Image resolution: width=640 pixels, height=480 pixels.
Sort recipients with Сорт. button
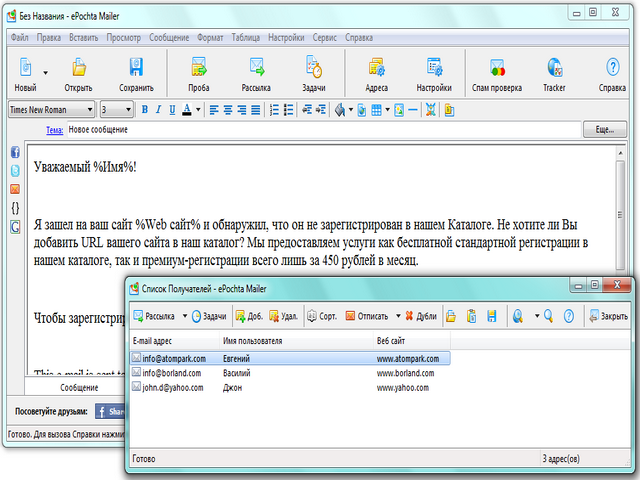322,316
